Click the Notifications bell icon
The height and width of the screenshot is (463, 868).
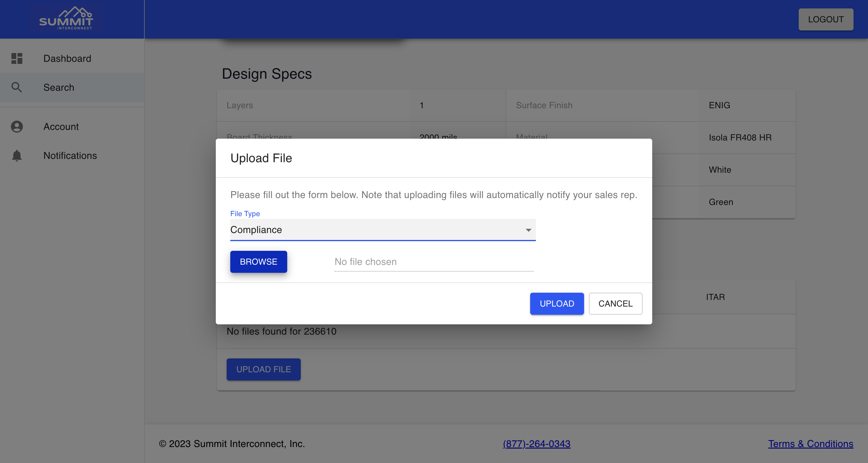click(x=17, y=155)
